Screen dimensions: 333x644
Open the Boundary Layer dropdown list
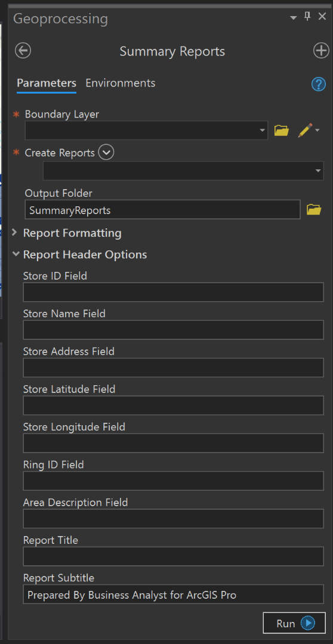(x=263, y=131)
